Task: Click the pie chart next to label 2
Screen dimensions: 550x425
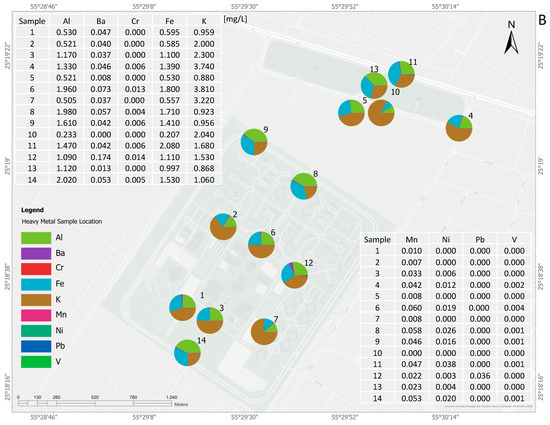Action: (x=223, y=227)
